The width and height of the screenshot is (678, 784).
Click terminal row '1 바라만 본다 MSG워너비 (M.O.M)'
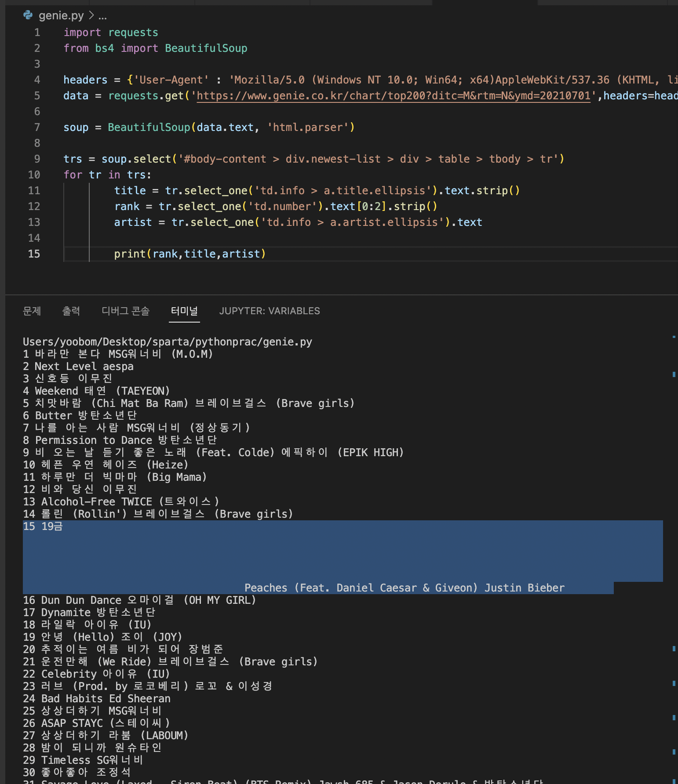118,354
